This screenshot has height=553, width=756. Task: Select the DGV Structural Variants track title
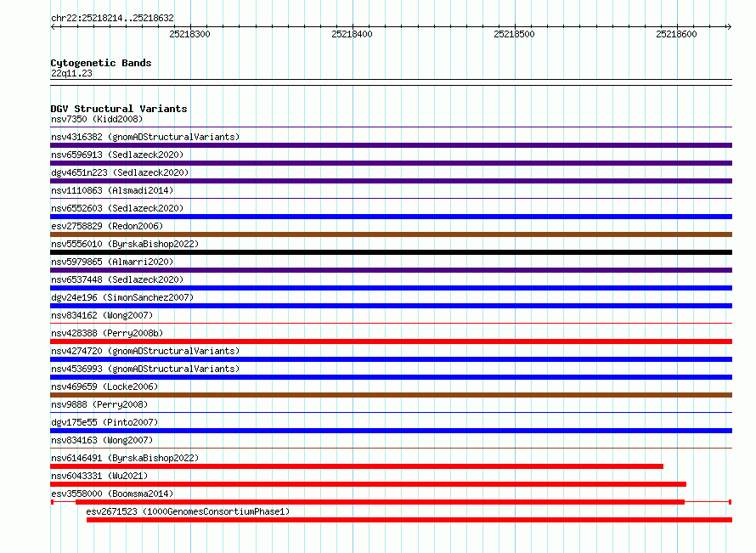pyautogui.click(x=119, y=109)
